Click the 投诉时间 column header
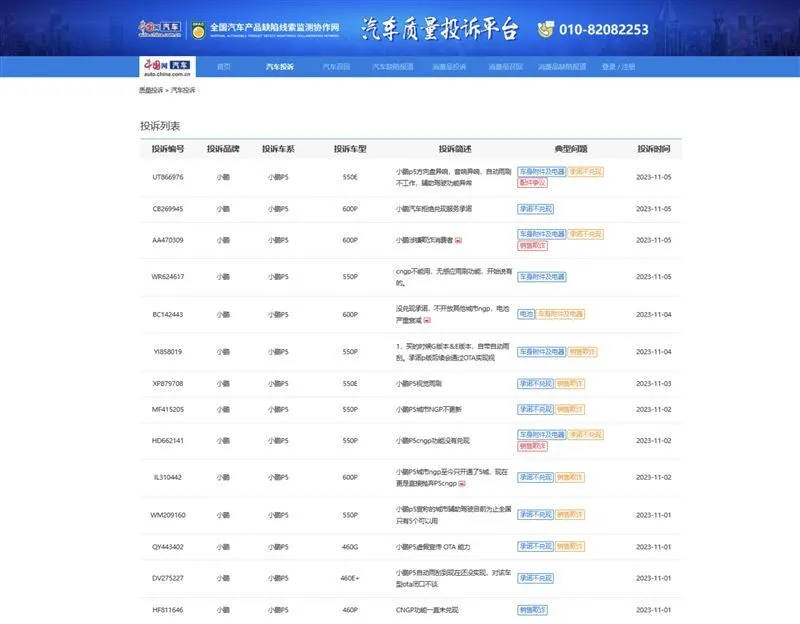 (x=654, y=149)
